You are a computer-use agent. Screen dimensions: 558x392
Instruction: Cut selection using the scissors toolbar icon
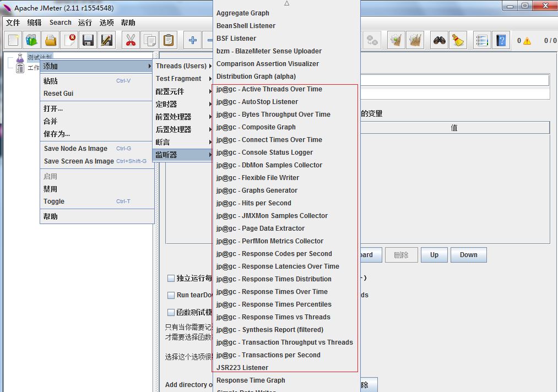131,40
